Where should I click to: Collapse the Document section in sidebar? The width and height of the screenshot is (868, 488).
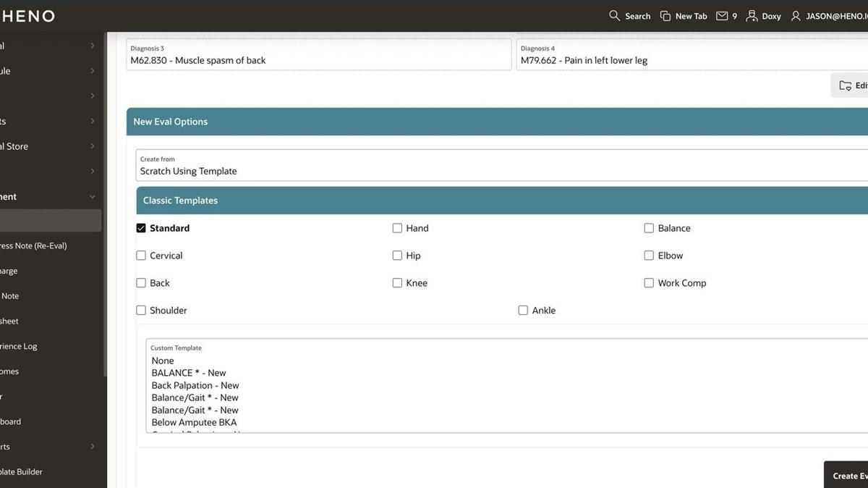[92, 196]
